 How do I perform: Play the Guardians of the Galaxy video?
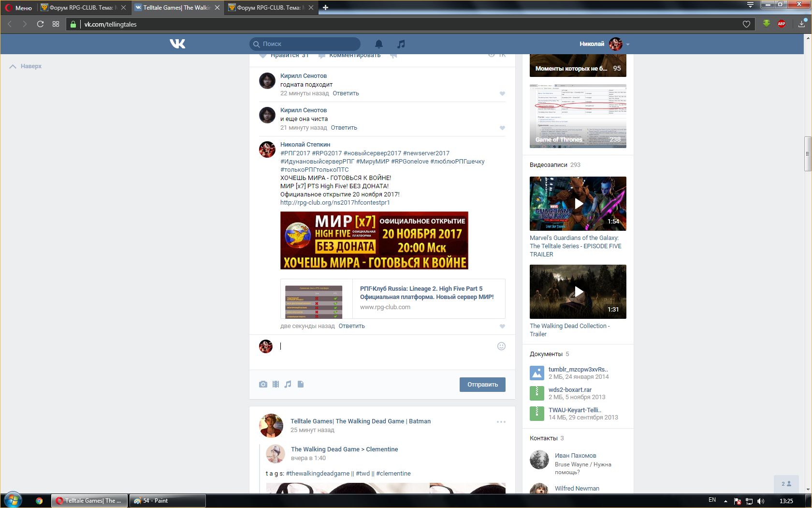click(578, 204)
